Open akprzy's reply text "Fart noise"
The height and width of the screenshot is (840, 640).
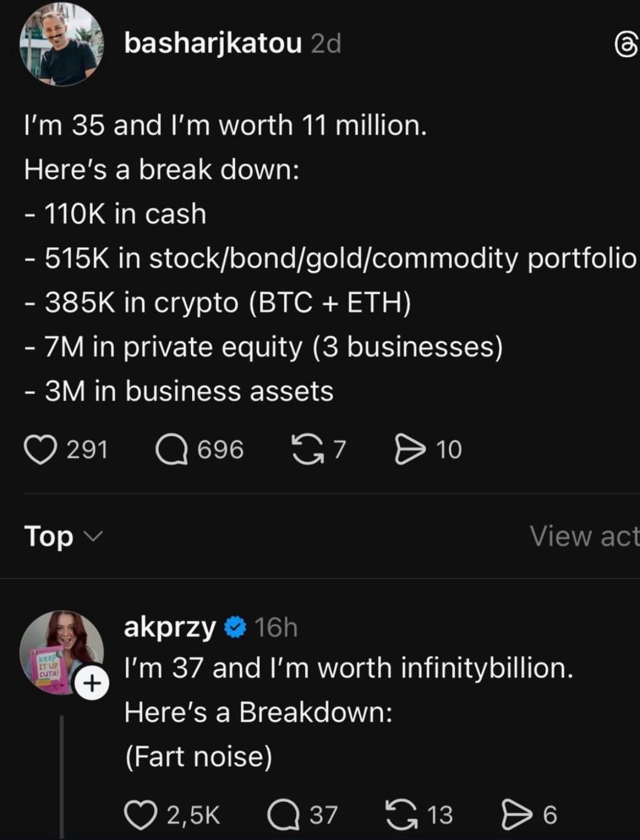[x=198, y=757]
